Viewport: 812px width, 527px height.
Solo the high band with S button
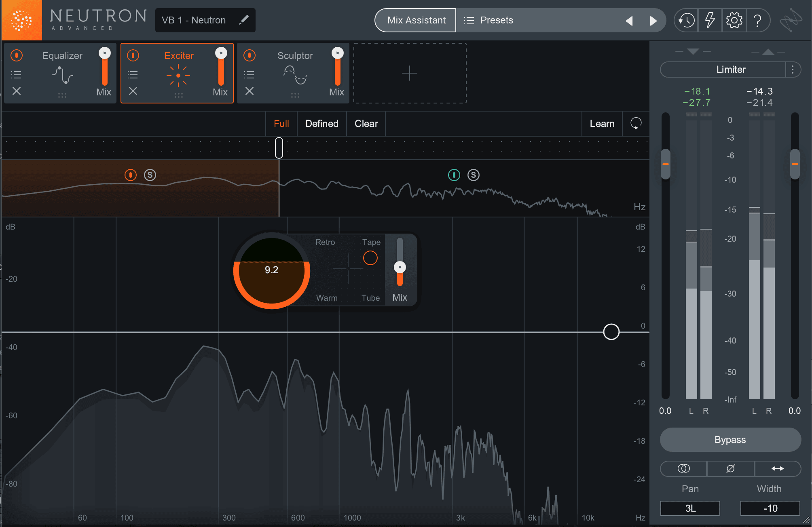tap(474, 175)
